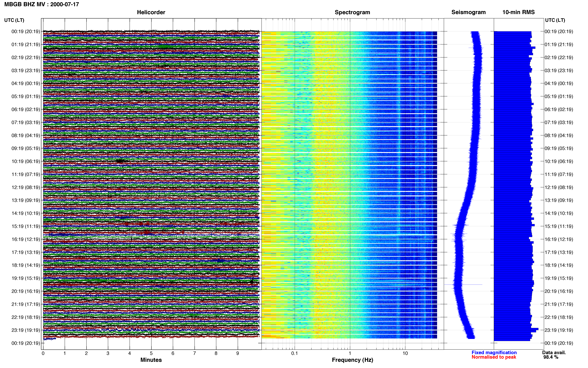Click left time label '20:19 (16:19)'

26,291
